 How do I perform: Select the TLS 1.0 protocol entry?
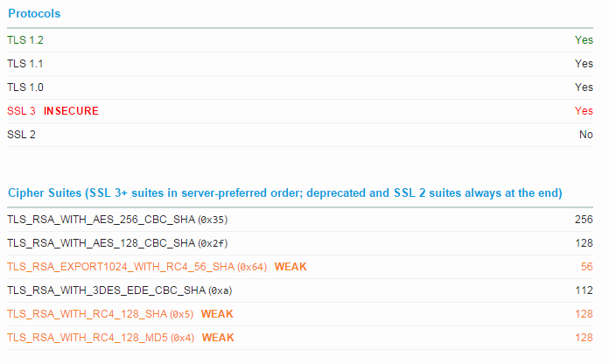coord(24,87)
